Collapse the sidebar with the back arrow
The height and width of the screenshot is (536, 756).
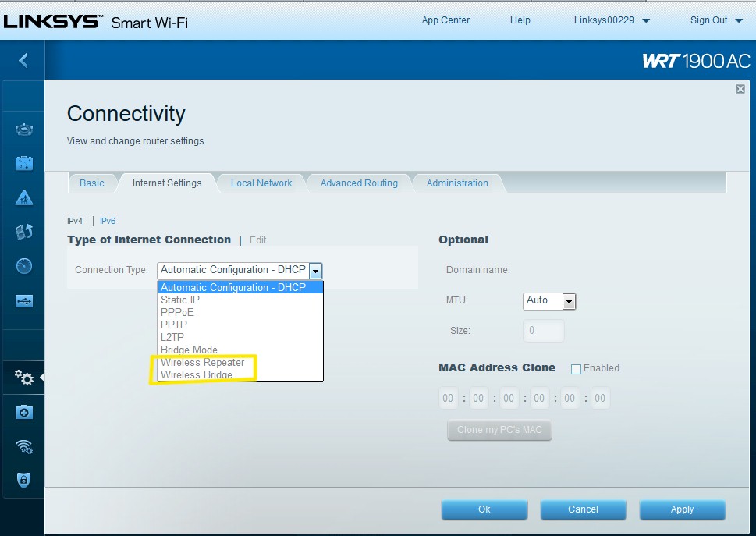[x=23, y=60]
